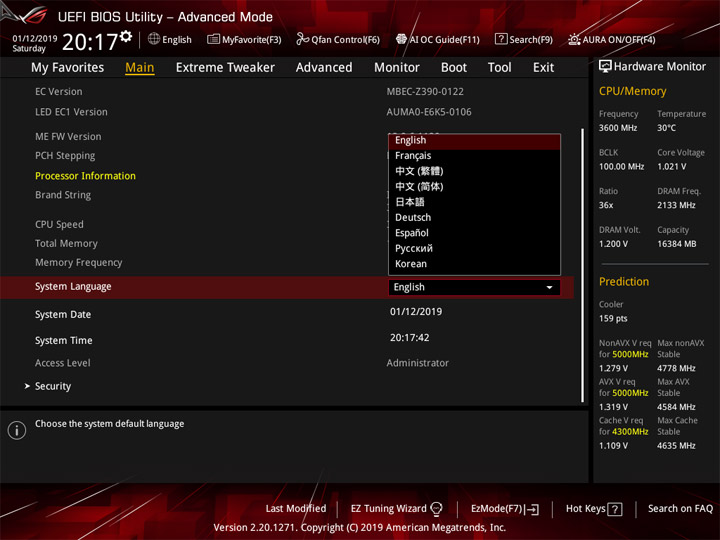Screen dimensions: 720x540
Task: Click the AURA light bulb icon
Action: [574, 39]
